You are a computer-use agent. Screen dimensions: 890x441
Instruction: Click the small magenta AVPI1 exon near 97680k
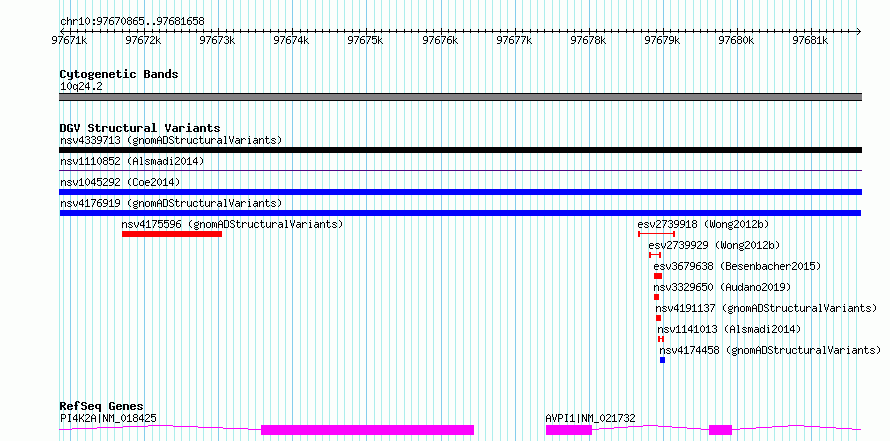720,430
